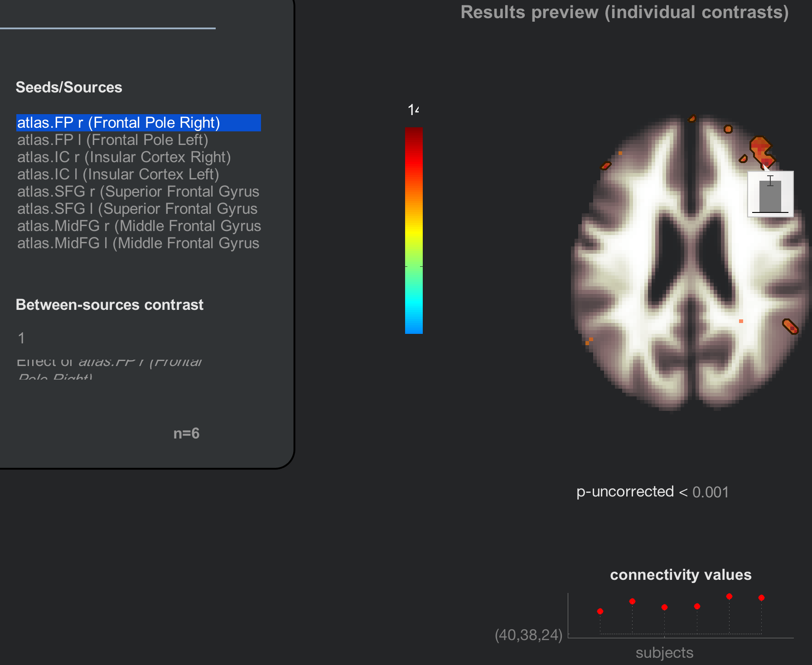This screenshot has height=665, width=812.
Task: Click the small round cluster near midline
Action: [x=728, y=129]
